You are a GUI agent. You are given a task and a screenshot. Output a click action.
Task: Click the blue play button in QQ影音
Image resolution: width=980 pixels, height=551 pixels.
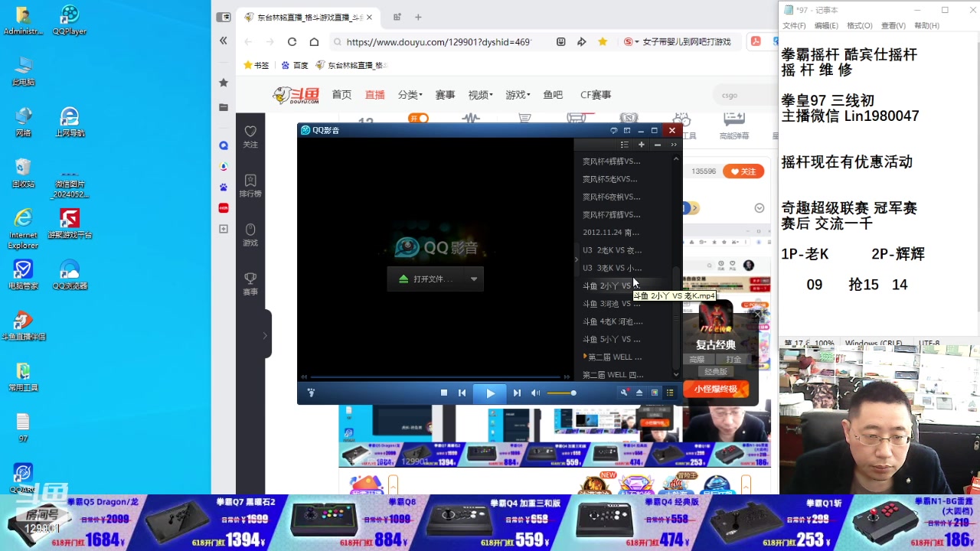[x=490, y=393]
